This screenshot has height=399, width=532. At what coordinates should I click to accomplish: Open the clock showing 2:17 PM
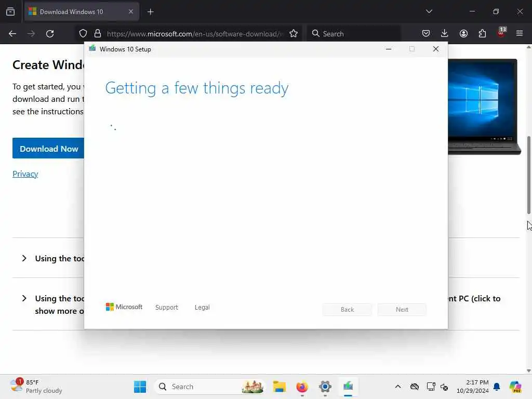pos(473,387)
